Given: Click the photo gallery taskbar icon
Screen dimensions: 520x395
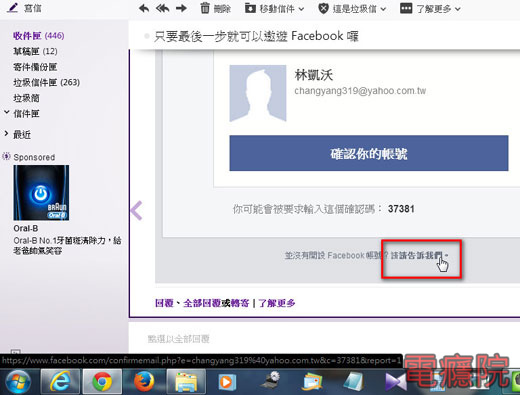Looking at the screenshot, I should tap(312, 382).
